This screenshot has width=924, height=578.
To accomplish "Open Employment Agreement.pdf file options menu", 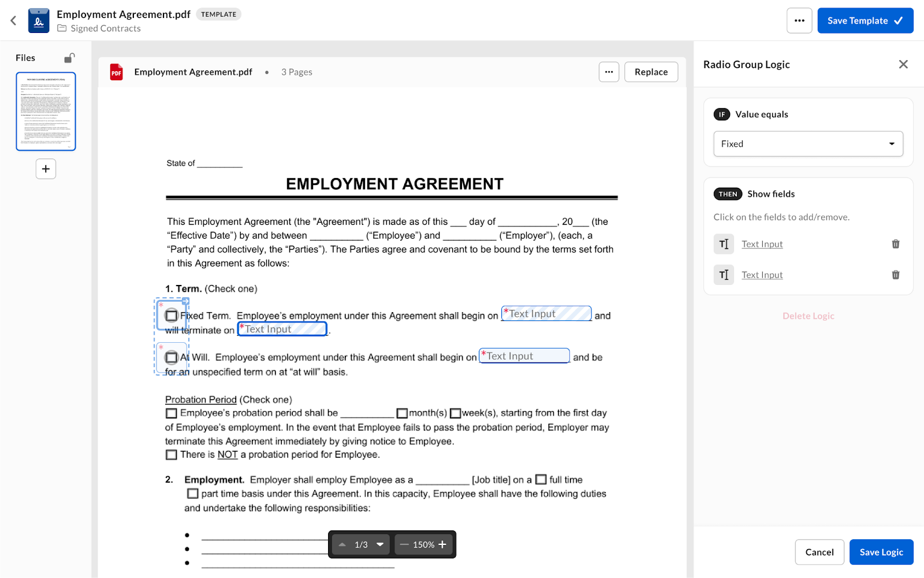I will pos(609,72).
